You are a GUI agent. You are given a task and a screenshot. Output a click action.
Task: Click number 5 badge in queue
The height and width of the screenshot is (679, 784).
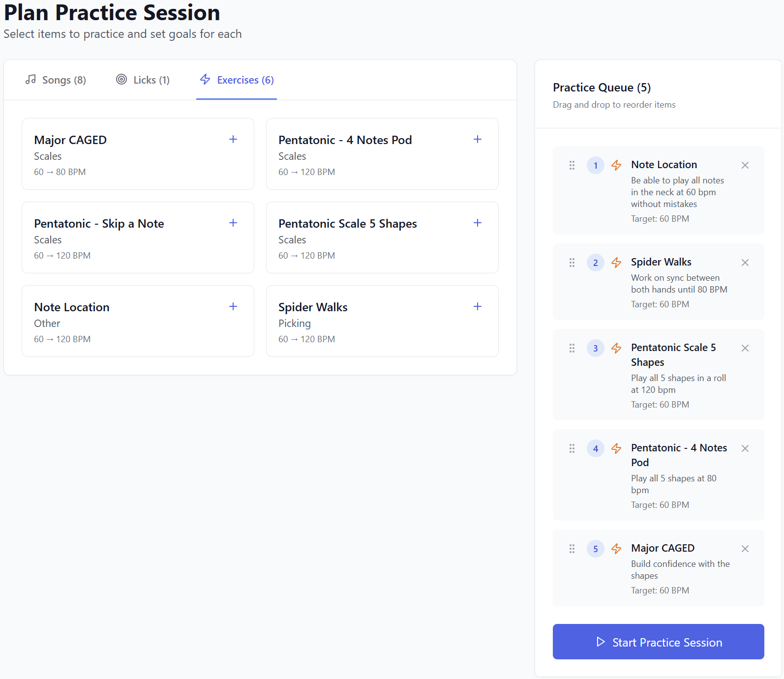coord(596,549)
